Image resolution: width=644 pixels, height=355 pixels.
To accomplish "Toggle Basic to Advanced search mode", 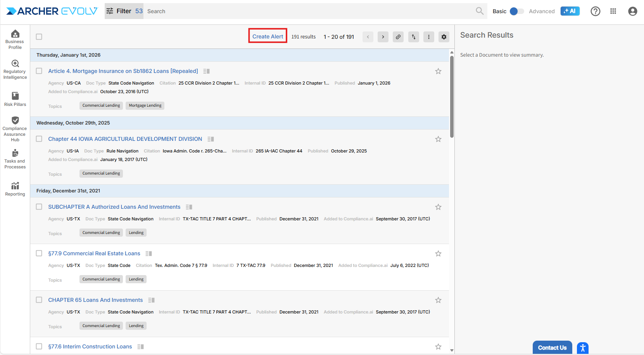I will [516, 11].
